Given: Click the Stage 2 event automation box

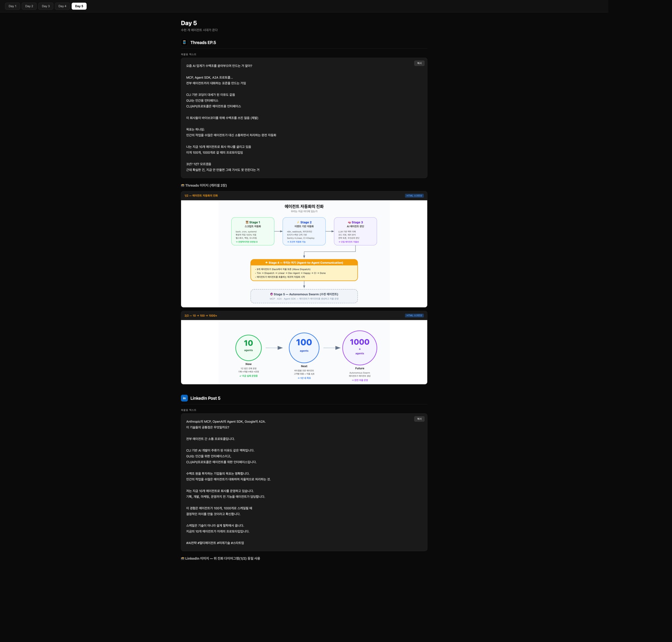Looking at the screenshot, I should (304, 231).
